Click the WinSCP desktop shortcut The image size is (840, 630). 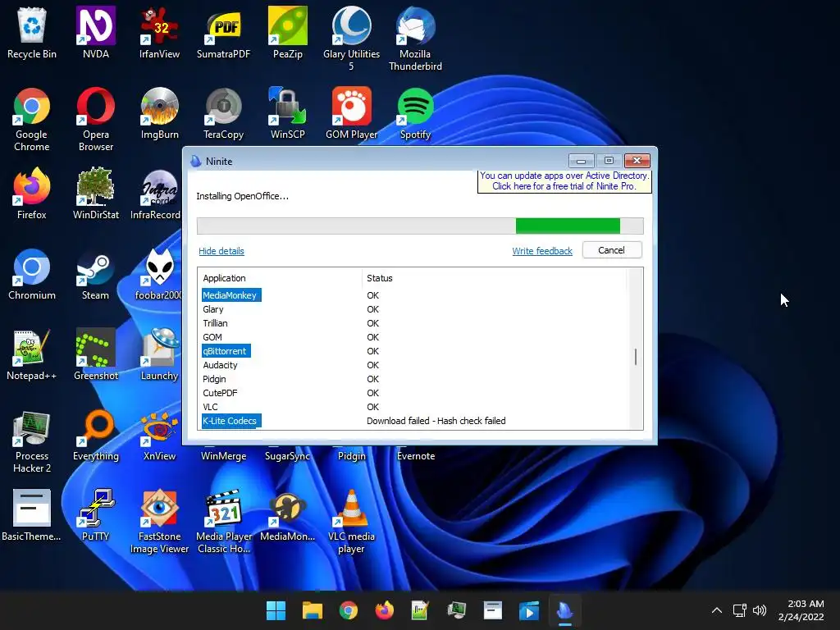[x=288, y=113]
